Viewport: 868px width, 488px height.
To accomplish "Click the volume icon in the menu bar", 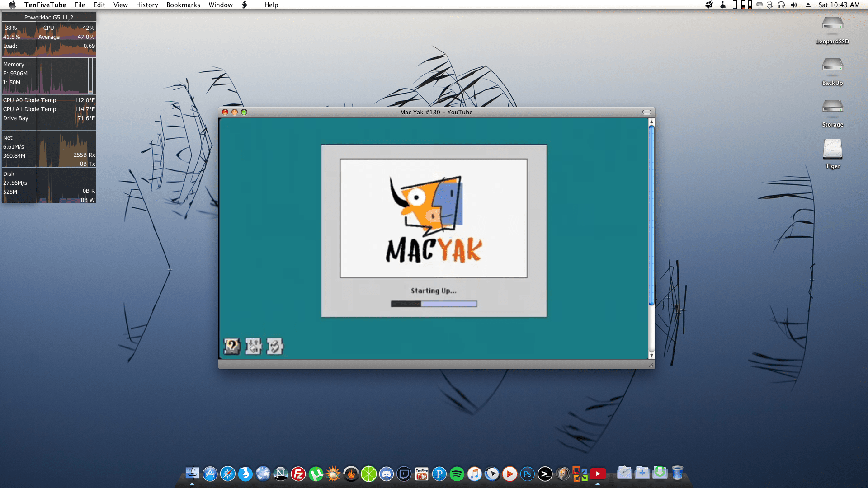I will pos(794,5).
